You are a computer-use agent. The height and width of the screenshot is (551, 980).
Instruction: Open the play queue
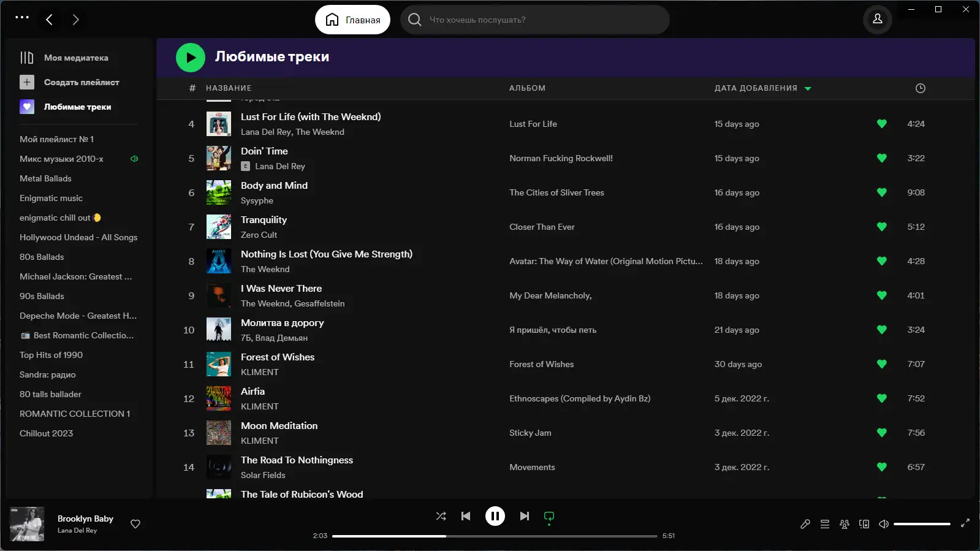pyautogui.click(x=825, y=524)
